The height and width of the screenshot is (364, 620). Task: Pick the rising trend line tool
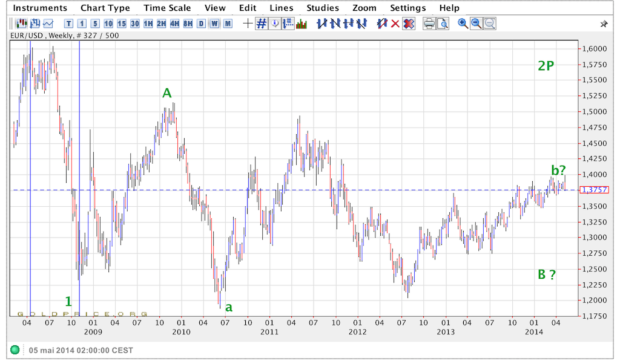click(x=322, y=24)
